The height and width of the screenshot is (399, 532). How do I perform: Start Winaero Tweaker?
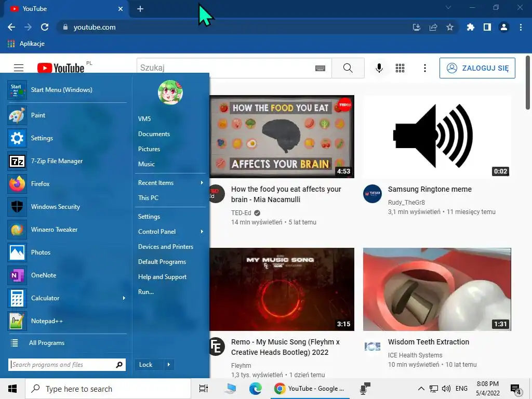pyautogui.click(x=67, y=230)
